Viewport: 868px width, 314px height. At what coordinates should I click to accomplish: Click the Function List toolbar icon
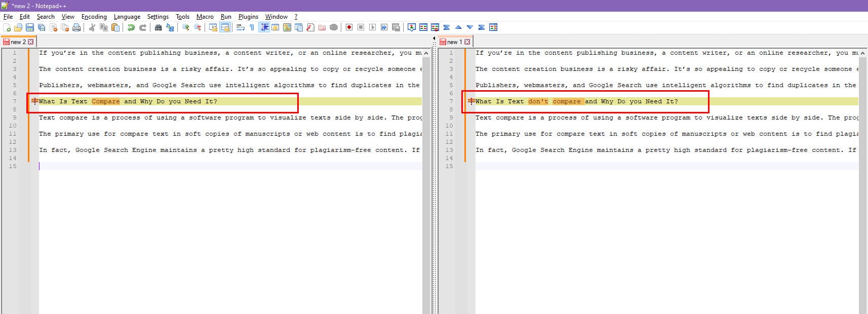click(x=310, y=27)
